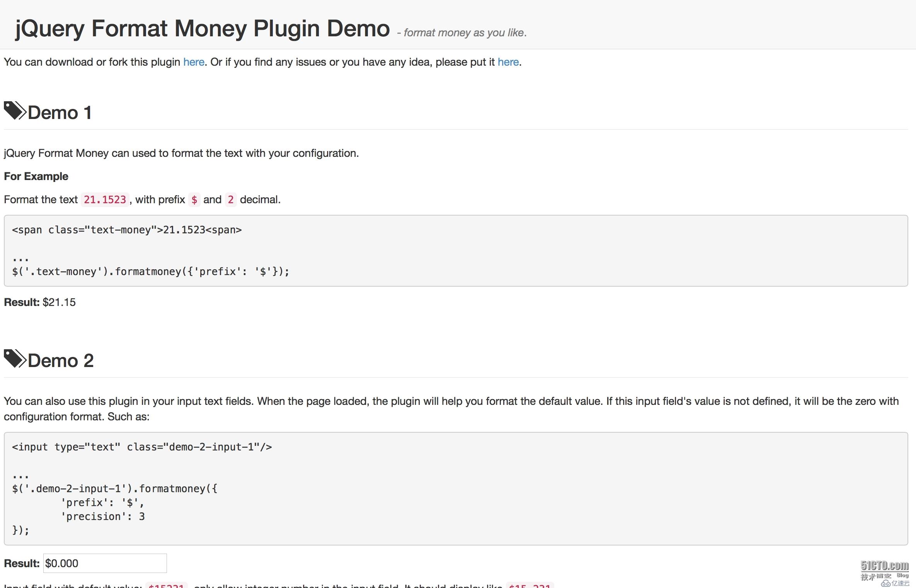Click the paragraph starting 'You can also use this plugin'

(451, 409)
